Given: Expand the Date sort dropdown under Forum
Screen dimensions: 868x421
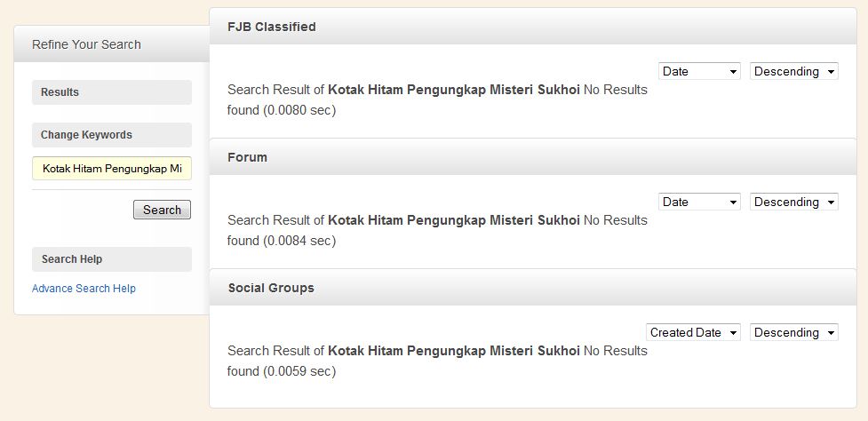Looking at the screenshot, I should pos(699,202).
